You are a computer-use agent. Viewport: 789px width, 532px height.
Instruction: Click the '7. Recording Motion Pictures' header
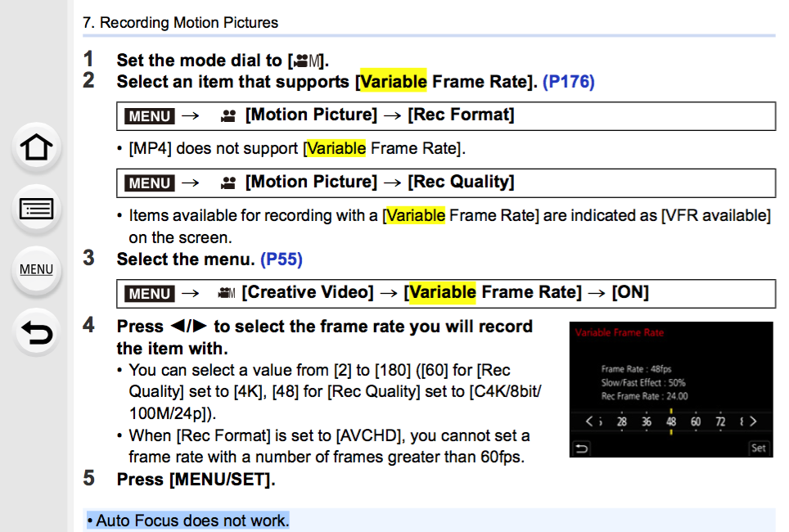[181, 23]
